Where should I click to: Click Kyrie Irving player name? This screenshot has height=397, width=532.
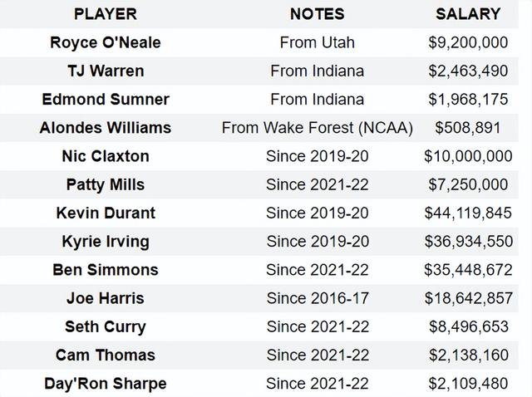coord(106,242)
